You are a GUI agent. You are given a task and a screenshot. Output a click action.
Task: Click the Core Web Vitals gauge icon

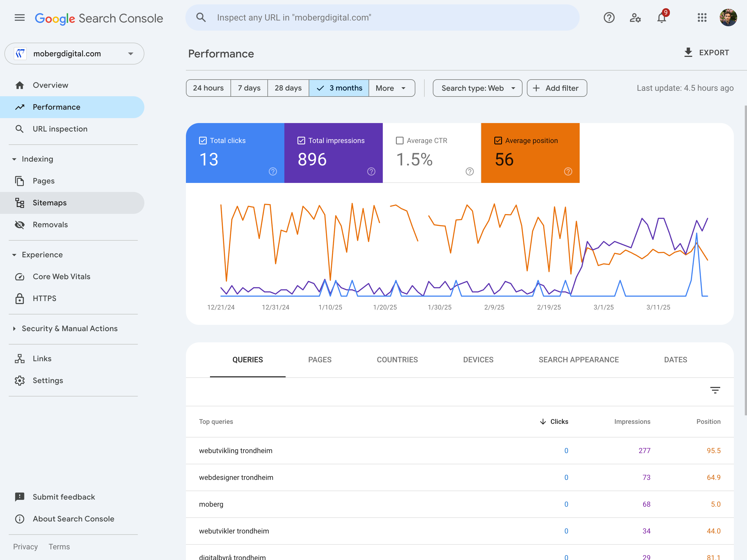pyautogui.click(x=20, y=277)
